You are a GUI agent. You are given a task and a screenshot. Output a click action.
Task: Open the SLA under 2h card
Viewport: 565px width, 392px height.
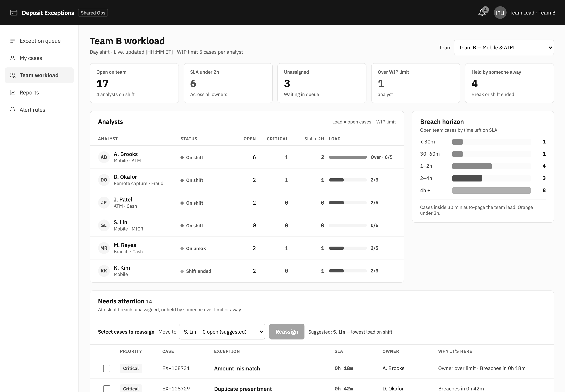coord(228,83)
